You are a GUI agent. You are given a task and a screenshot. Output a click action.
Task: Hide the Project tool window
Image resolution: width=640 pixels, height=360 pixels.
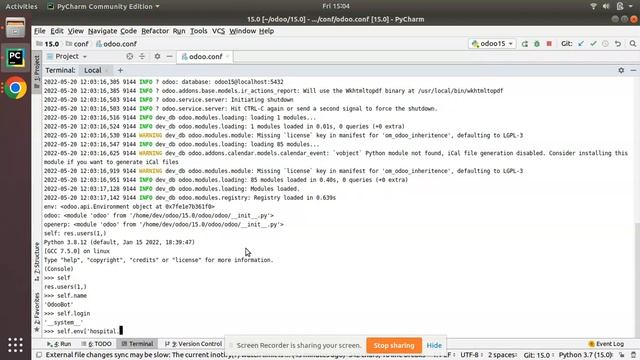pos(169,56)
